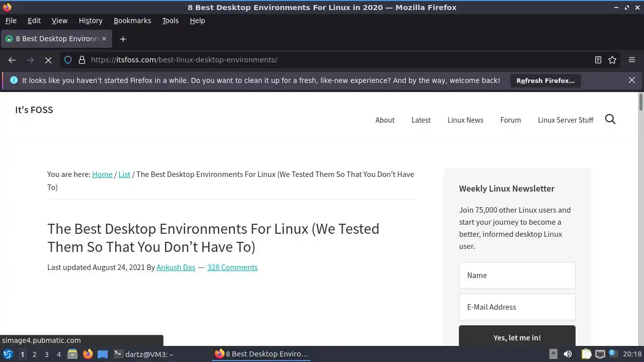
Task: Go back to the previous page
Action: tap(12, 60)
